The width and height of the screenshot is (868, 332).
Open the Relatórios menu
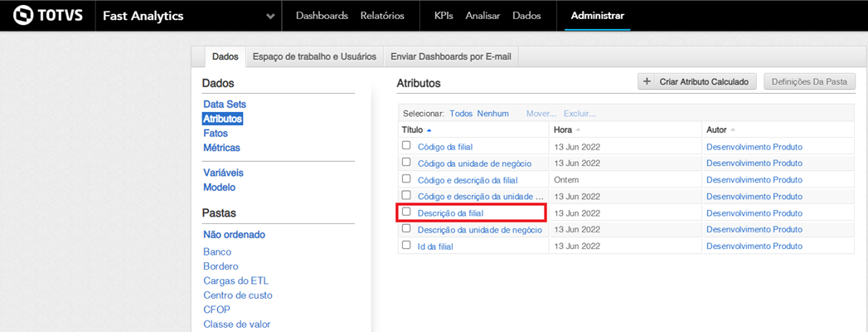pyautogui.click(x=382, y=16)
